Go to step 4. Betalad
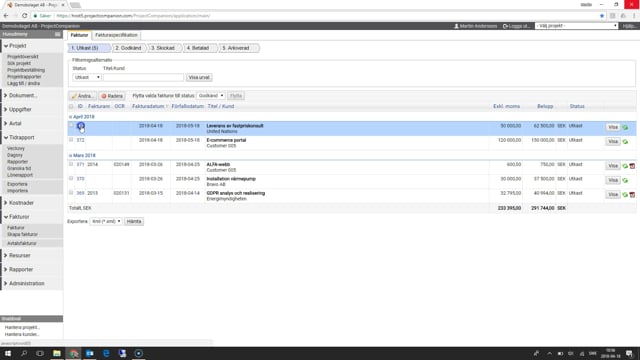Viewport: 640px width, 360px height. [198, 48]
